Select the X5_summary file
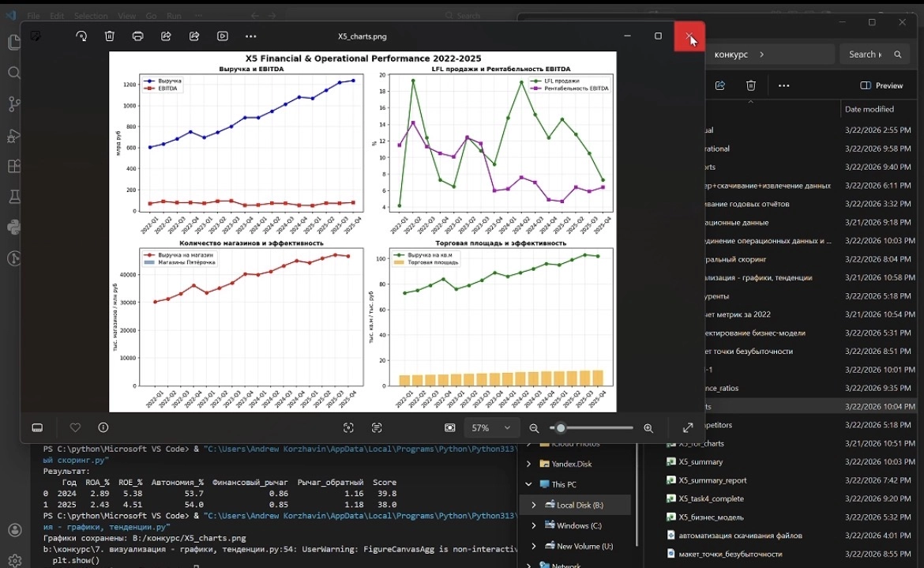Image resolution: width=924 pixels, height=568 pixels. [700, 462]
